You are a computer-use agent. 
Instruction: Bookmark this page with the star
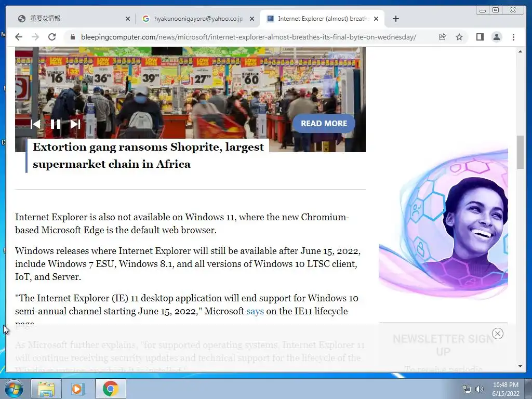coord(459,37)
